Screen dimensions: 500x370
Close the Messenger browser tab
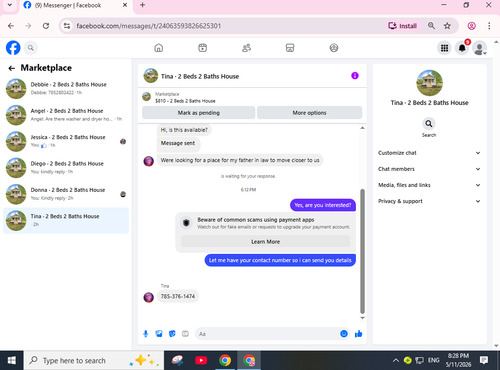pos(125,5)
